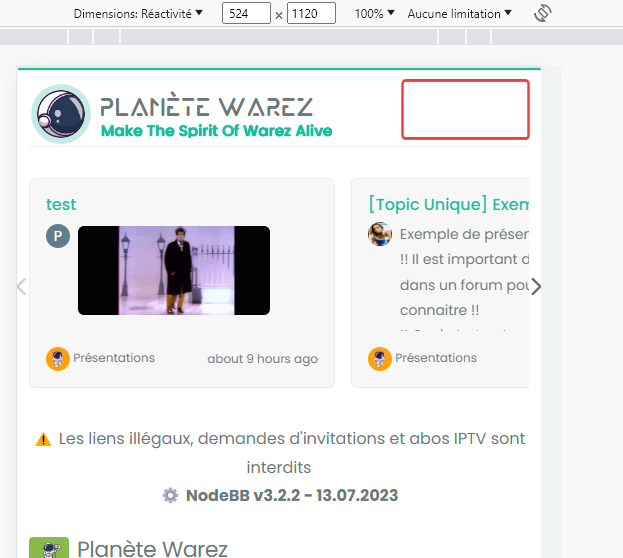Click the gray 'P' user avatar
Image resolution: width=623 pixels, height=558 pixels.
click(58, 237)
